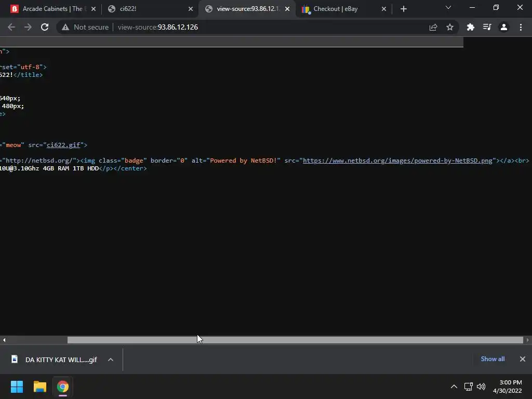Open the Chrome three-dot menu
532x399 pixels.
tap(521, 27)
